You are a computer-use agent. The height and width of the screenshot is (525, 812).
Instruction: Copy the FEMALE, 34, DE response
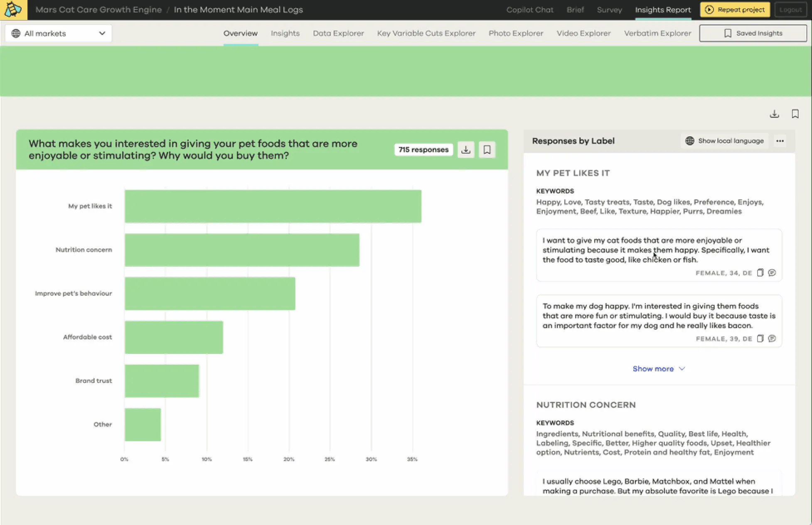coord(760,273)
